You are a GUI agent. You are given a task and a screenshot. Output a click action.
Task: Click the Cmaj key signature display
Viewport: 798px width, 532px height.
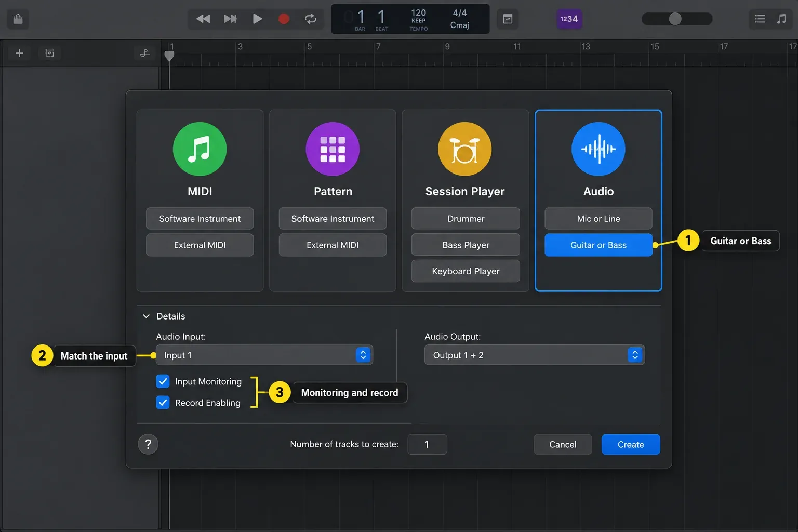(x=460, y=25)
